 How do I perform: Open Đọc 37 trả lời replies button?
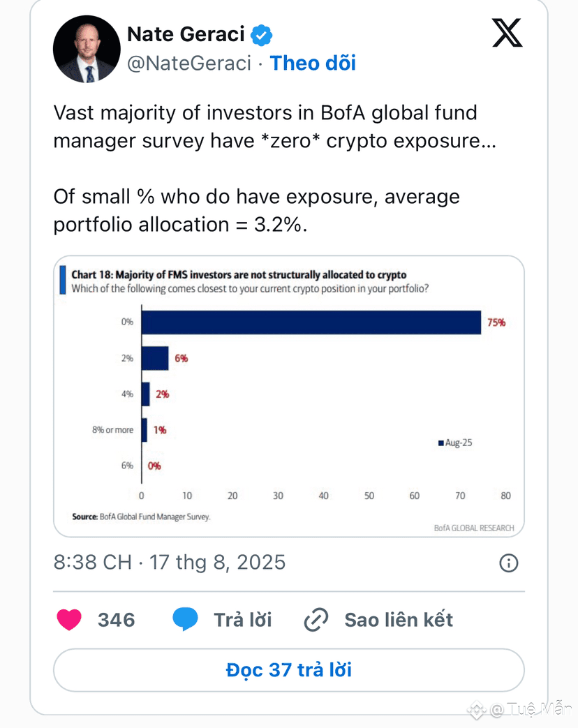tap(289, 670)
